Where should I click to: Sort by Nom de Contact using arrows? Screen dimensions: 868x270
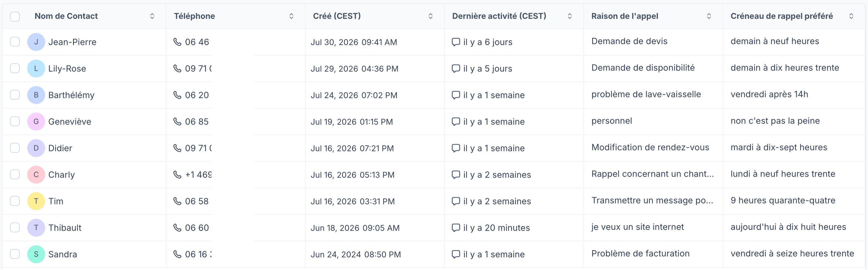152,16
